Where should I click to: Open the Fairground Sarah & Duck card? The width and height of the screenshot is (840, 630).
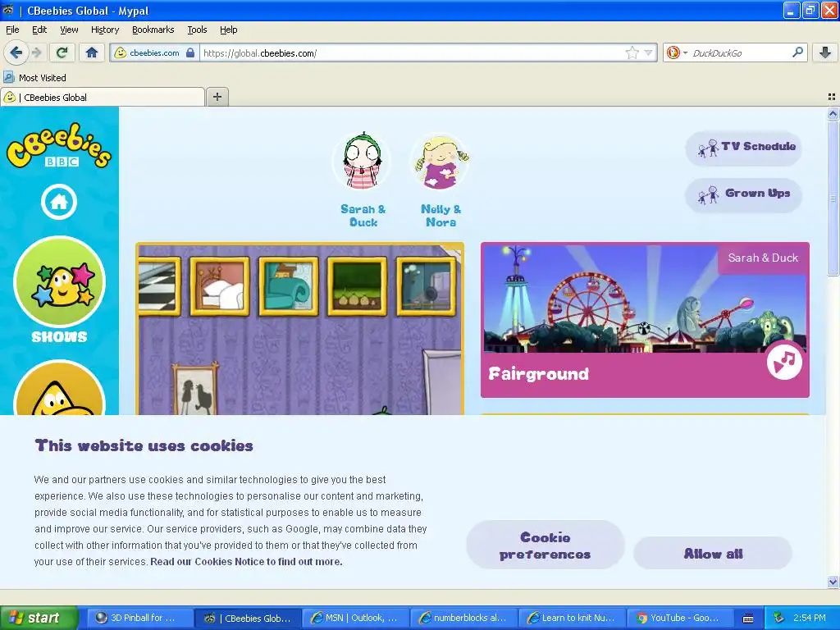click(x=645, y=320)
